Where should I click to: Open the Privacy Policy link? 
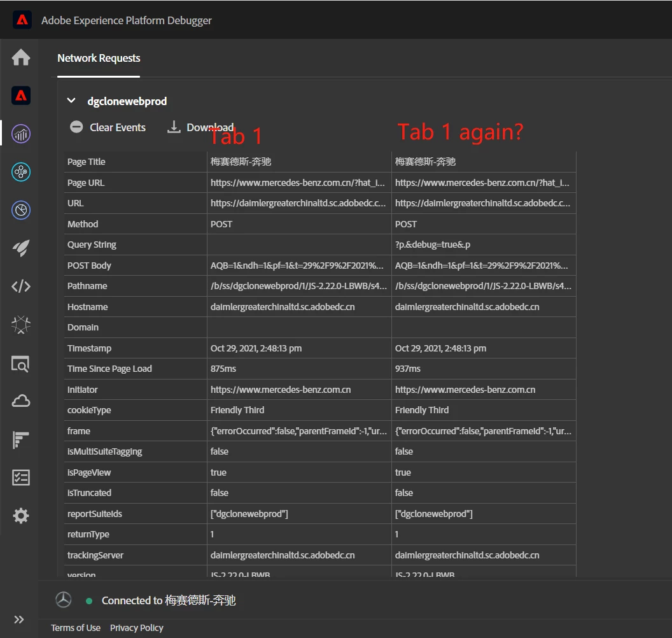[137, 628]
